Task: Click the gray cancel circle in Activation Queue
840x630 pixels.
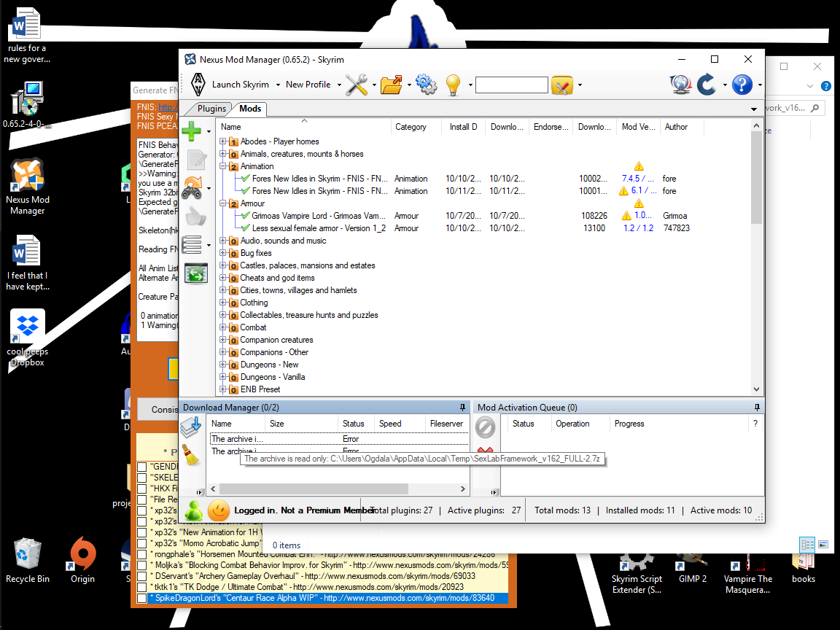Action: 486,427
